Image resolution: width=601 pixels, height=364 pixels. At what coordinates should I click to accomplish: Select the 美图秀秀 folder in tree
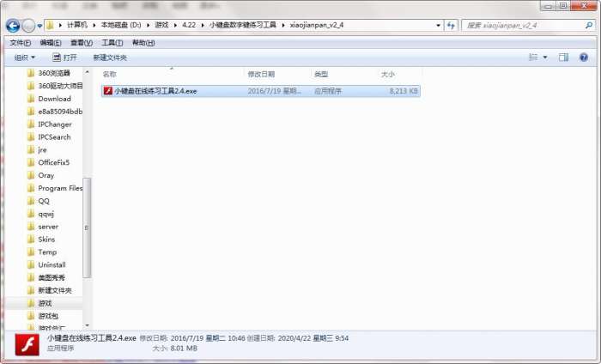pos(52,278)
